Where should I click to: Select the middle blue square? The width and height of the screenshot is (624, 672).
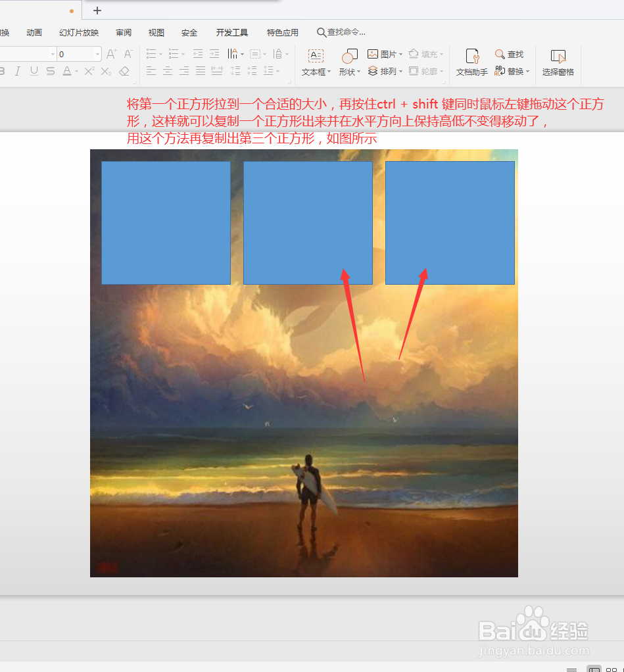click(308, 223)
